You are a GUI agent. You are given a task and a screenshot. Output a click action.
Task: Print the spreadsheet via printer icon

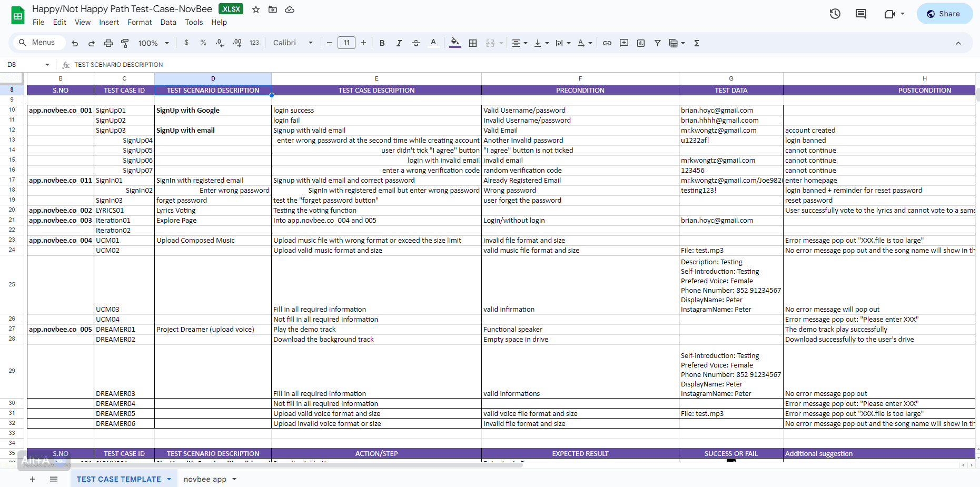(108, 43)
